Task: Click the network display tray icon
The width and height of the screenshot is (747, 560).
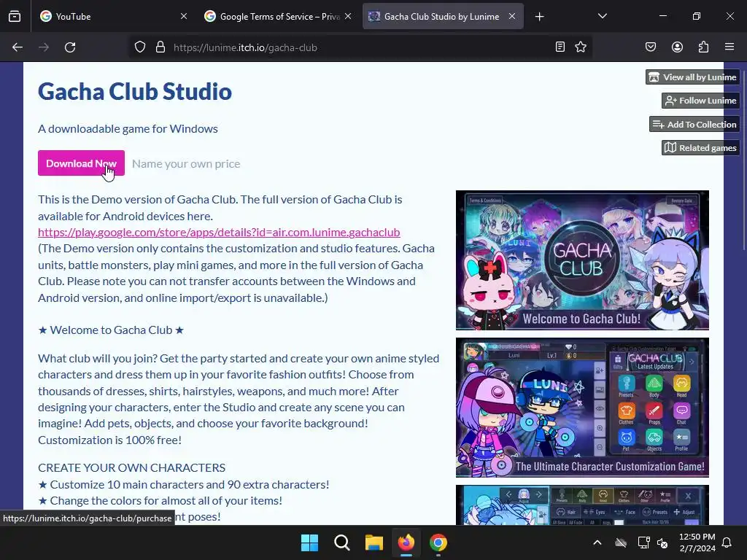Action: pyautogui.click(x=643, y=542)
